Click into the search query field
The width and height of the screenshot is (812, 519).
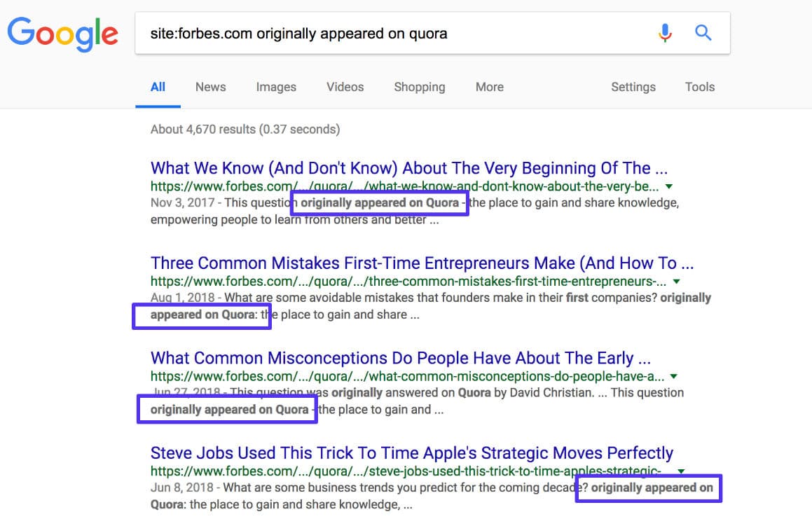[x=392, y=33]
